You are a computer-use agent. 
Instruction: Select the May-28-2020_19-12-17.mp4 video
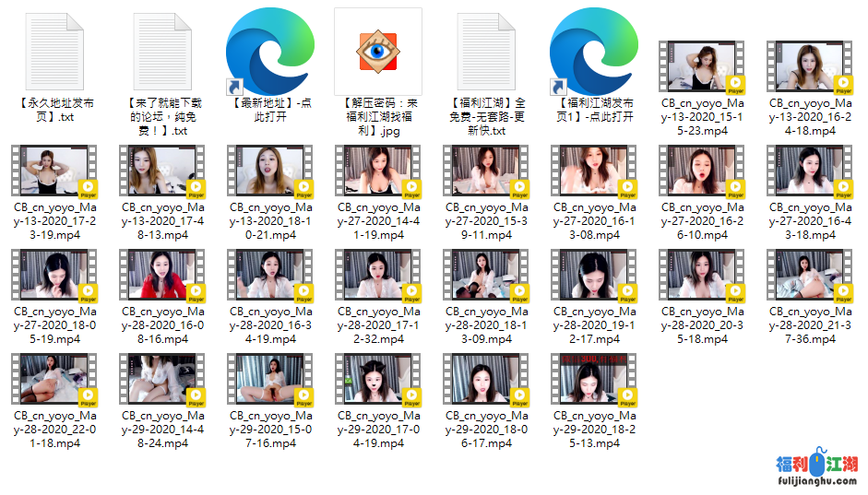[x=595, y=276]
